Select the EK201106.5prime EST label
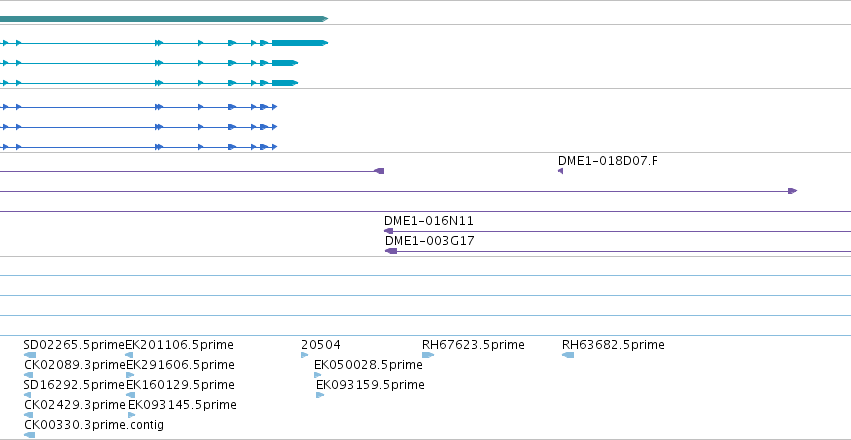851x440 pixels. [x=180, y=345]
